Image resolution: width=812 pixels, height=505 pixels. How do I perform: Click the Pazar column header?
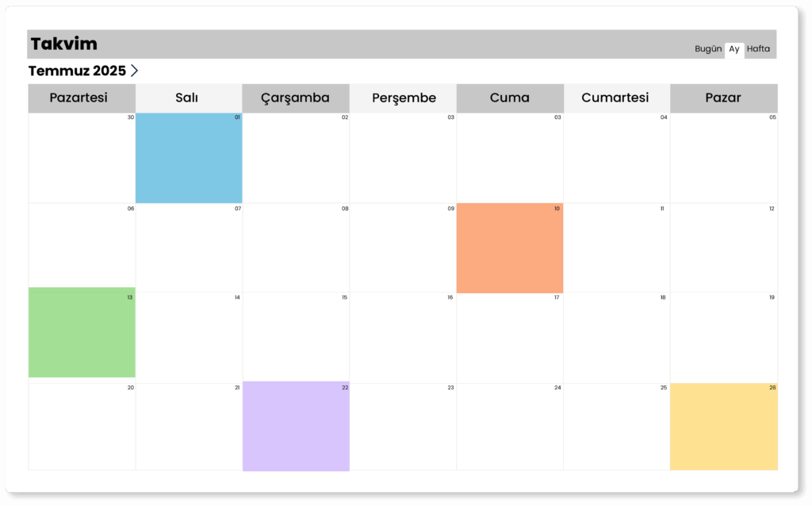(x=723, y=98)
